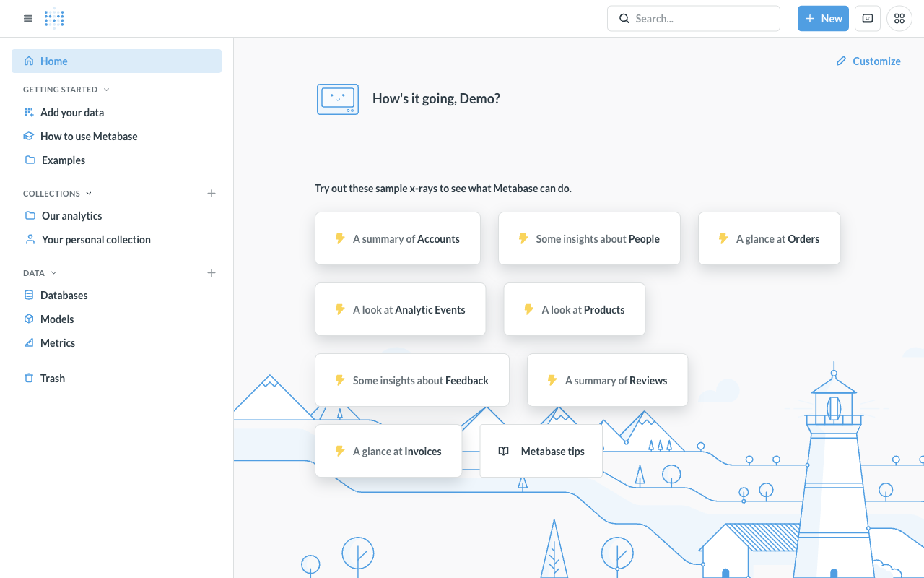Click the Models cube icon
Viewport: 924px width, 578px height.
29,319
